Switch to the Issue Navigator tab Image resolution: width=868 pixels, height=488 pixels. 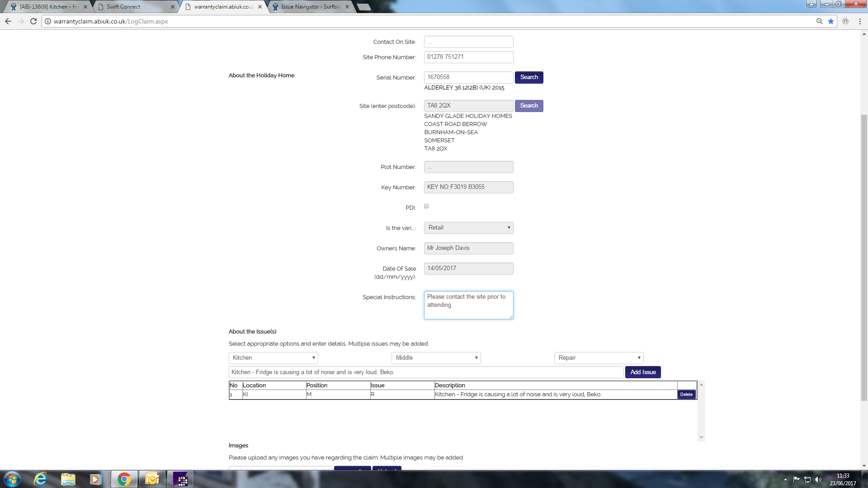pos(310,7)
